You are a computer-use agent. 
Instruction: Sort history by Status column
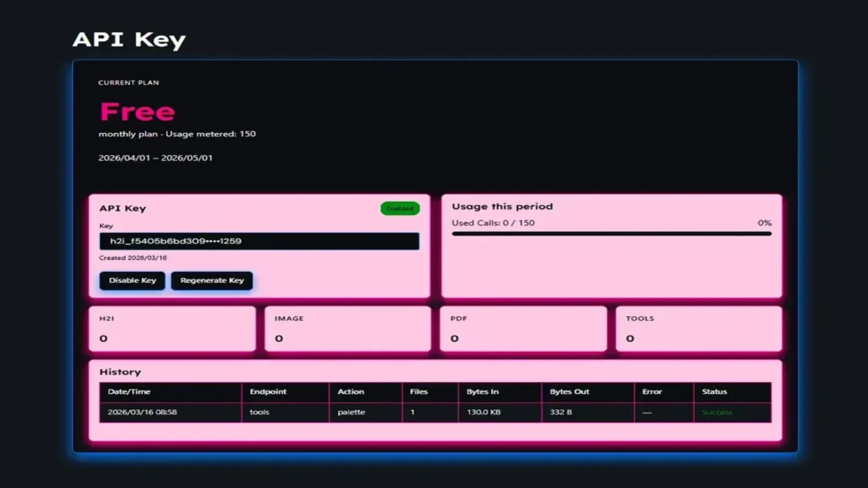[x=714, y=391]
